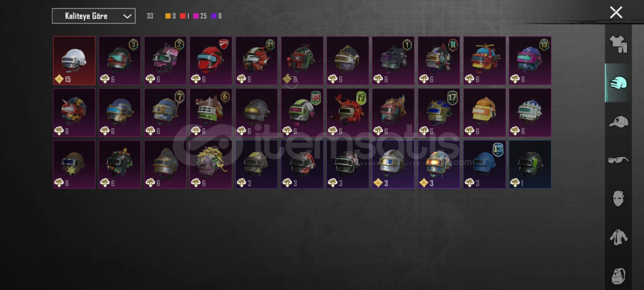Select the yellow flower bouquet helmet

[x=211, y=164]
